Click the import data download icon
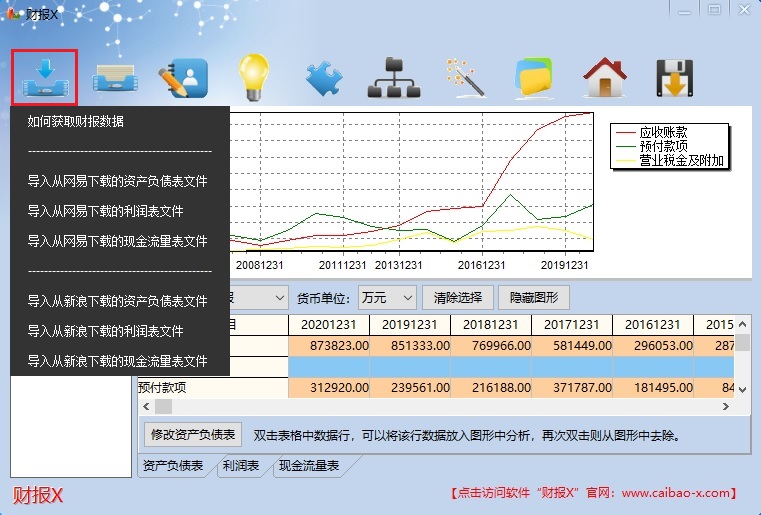761x515 pixels. tap(45, 77)
